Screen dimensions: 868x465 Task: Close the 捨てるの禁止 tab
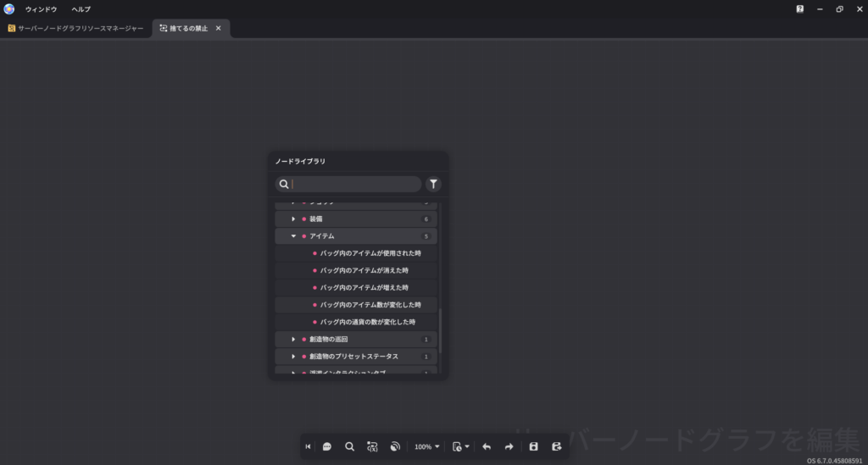[218, 28]
